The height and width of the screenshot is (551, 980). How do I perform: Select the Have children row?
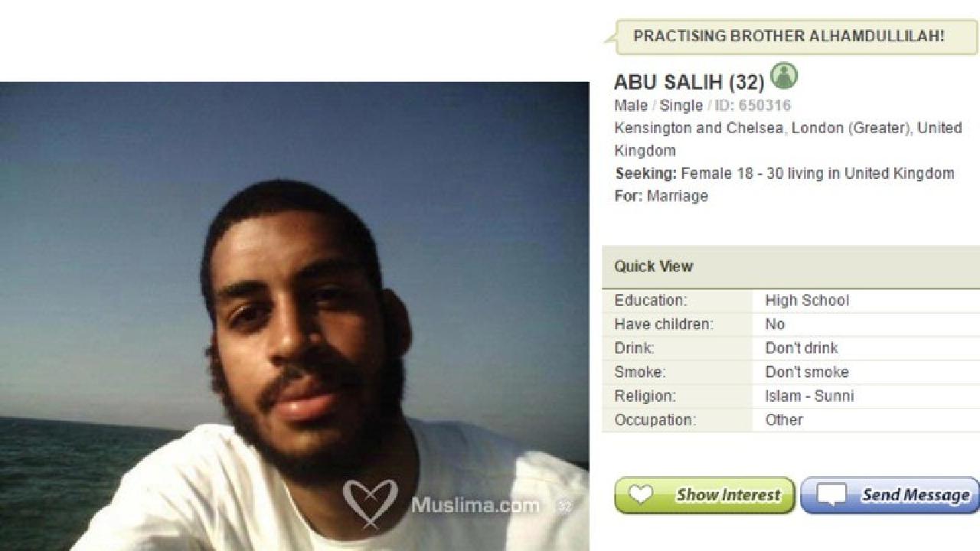pos(791,324)
